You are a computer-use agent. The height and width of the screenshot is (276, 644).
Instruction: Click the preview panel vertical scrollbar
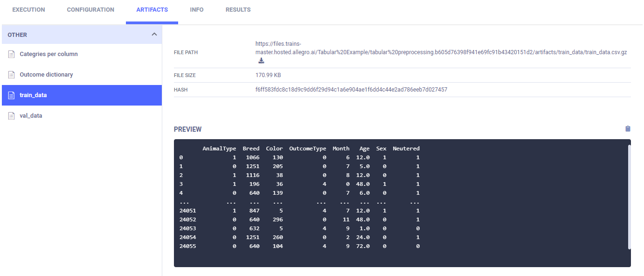click(629, 196)
